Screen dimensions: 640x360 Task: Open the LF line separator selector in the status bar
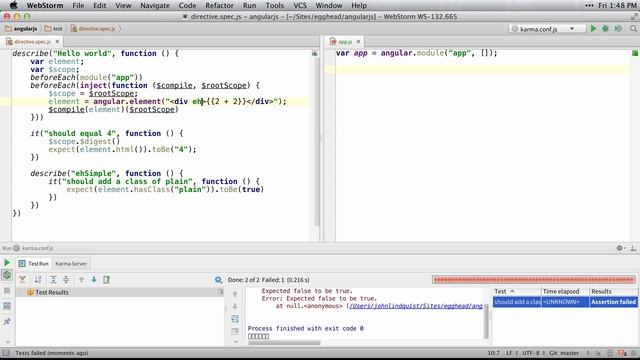point(512,353)
